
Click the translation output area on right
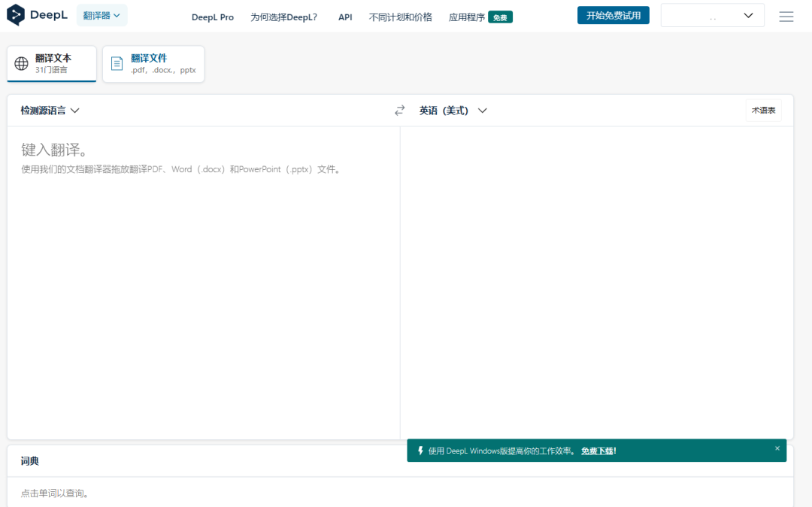pos(596,283)
